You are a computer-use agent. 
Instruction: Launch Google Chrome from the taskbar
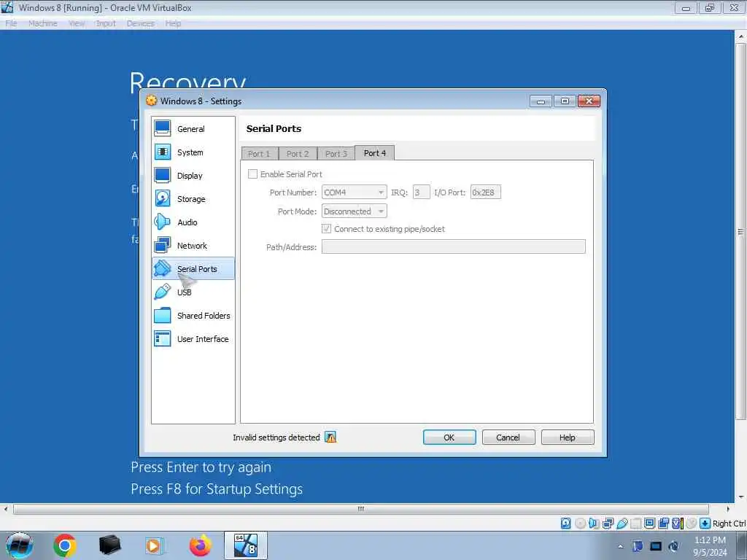65,545
